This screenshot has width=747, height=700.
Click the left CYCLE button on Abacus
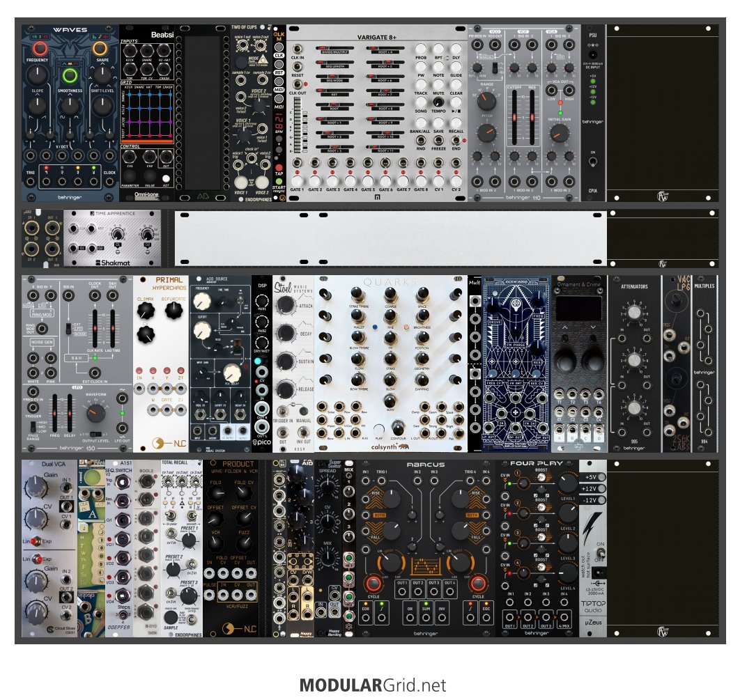pyautogui.click(x=373, y=584)
